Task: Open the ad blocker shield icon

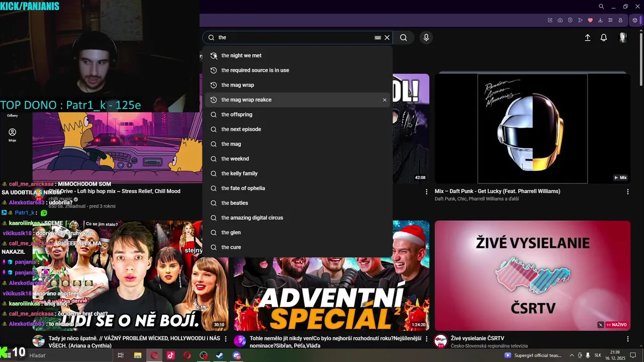Action: coord(570,20)
